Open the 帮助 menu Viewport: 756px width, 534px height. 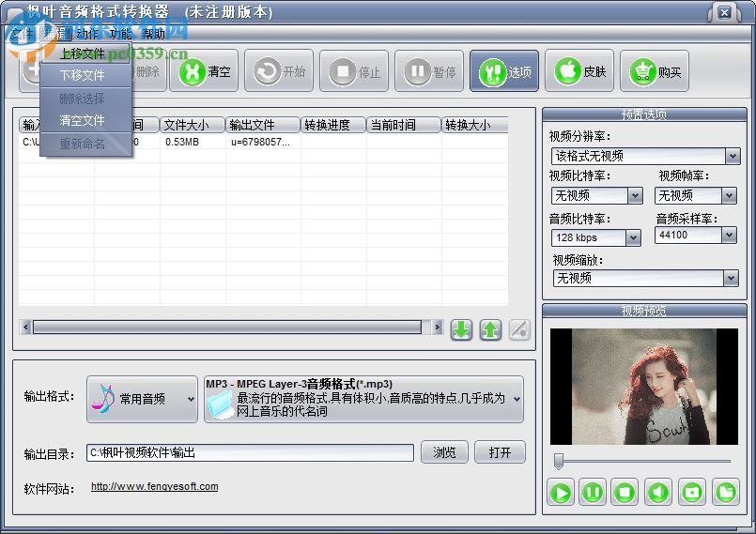click(x=153, y=34)
